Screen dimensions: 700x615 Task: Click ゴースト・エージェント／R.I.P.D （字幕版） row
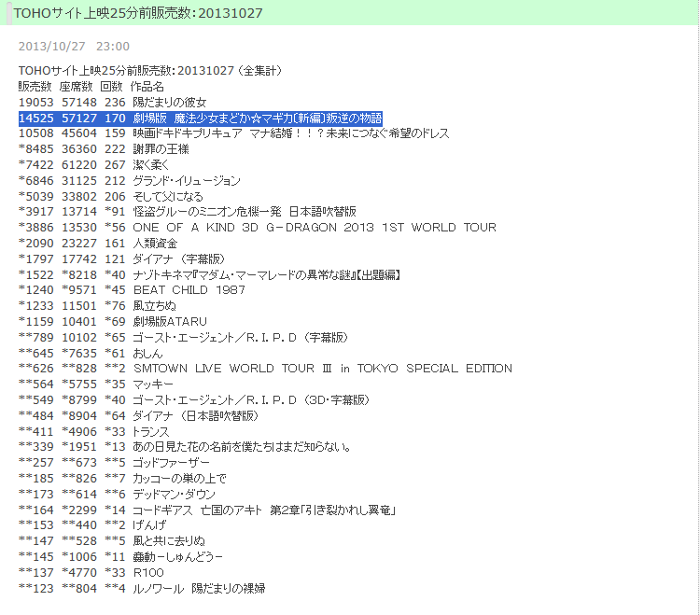click(x=184, y=338)
